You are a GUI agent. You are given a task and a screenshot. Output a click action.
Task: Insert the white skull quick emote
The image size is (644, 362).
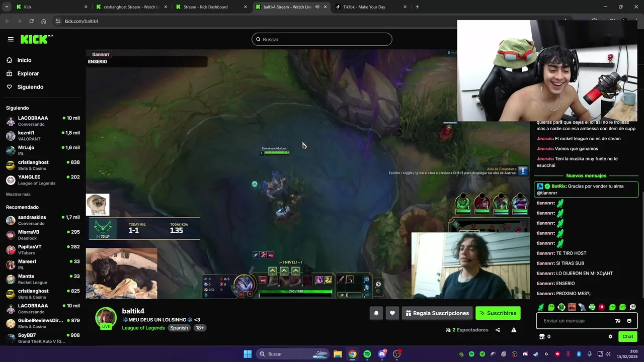[x=632, y=307]
